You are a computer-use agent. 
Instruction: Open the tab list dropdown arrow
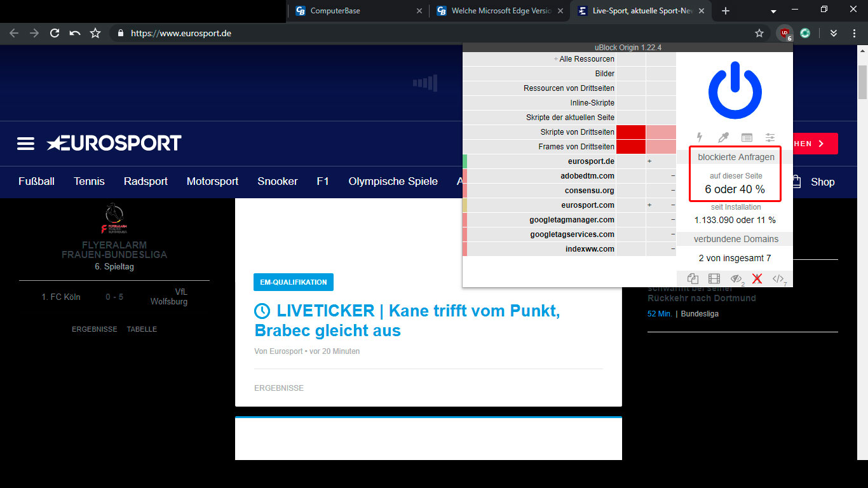tap(773, 11)
